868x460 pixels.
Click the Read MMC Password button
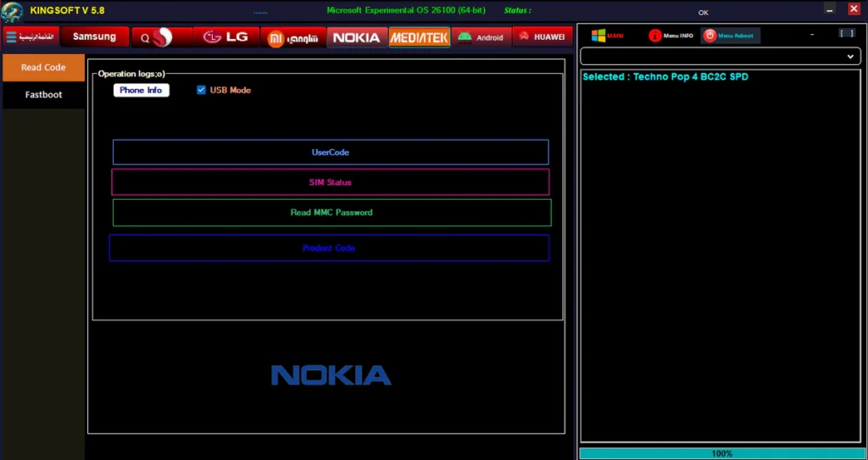331,213
